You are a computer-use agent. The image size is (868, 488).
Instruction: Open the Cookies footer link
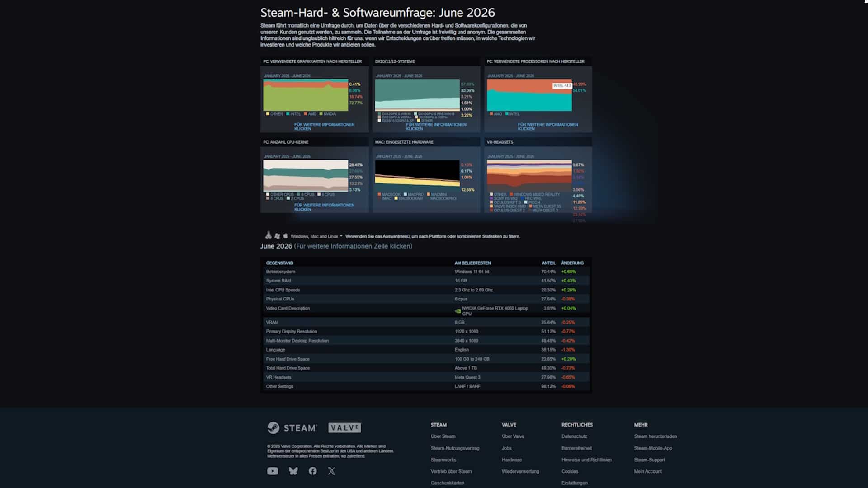click(570, 471)
